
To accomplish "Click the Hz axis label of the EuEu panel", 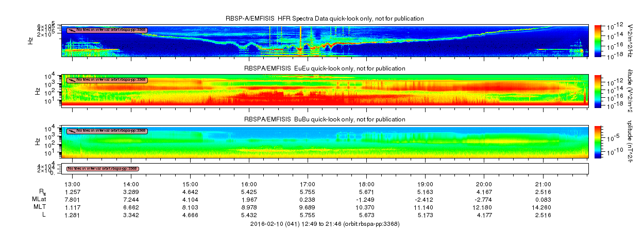I will coord(38,91).
